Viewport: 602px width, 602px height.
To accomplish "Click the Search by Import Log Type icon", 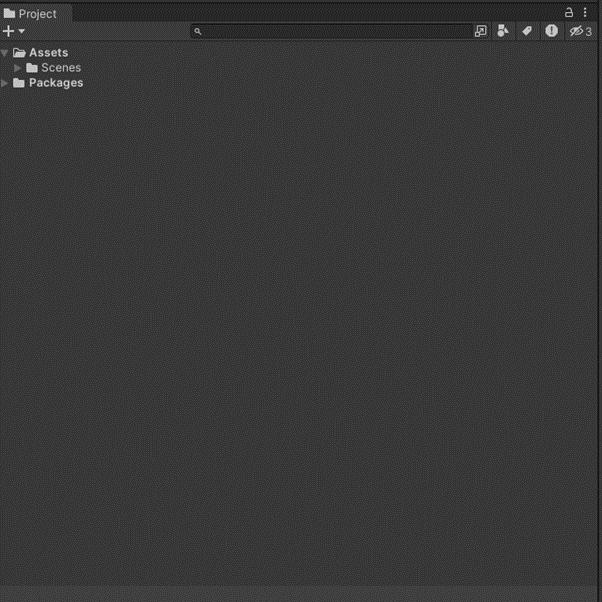I will (x=551, y=32).
